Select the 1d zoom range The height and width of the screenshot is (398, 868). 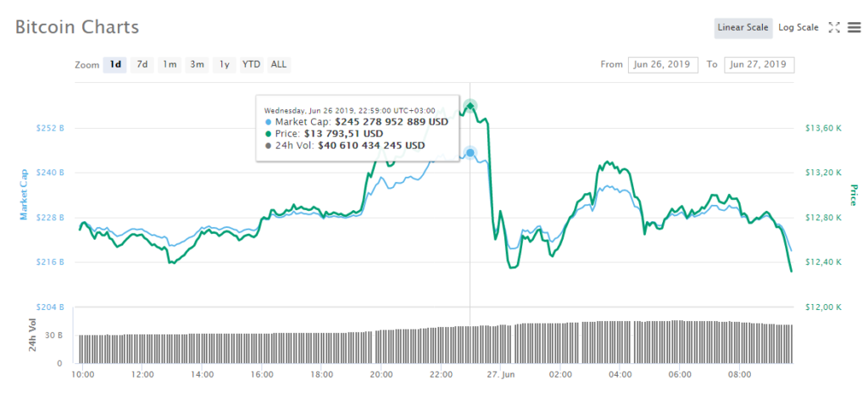coord(115,64)
